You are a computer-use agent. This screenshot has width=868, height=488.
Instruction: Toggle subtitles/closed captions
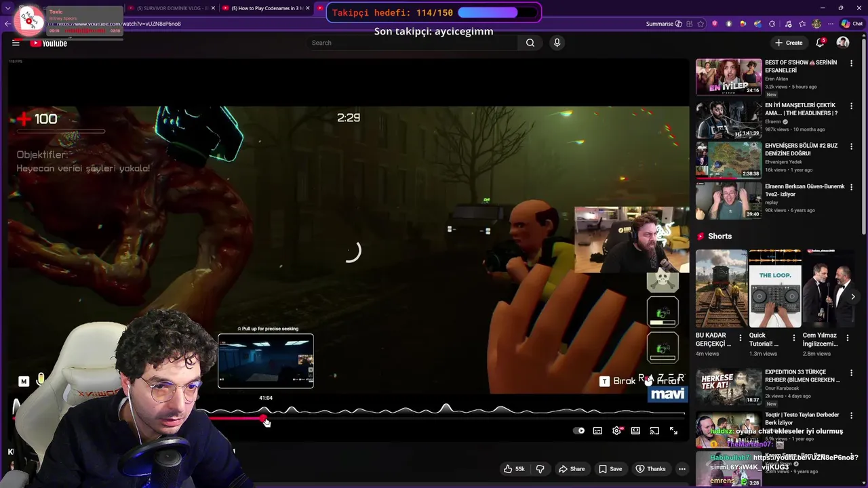597,430
